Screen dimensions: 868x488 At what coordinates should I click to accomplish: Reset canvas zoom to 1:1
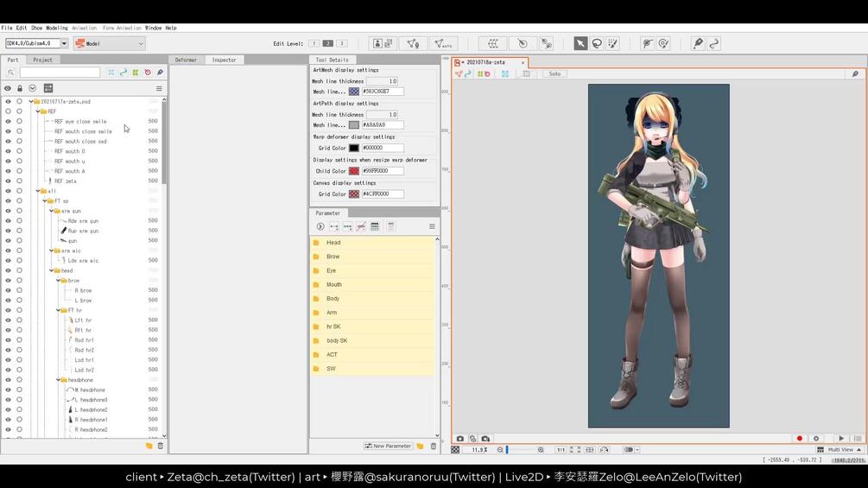[x=561, y=450]
